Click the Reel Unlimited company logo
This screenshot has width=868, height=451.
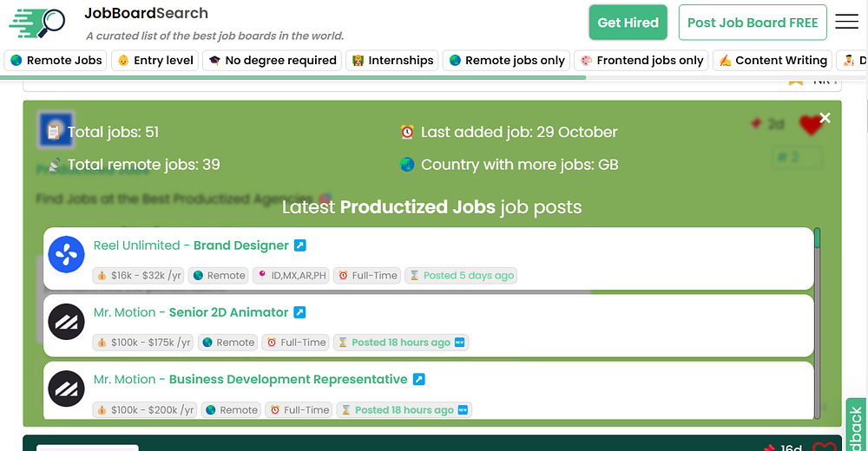67,254
